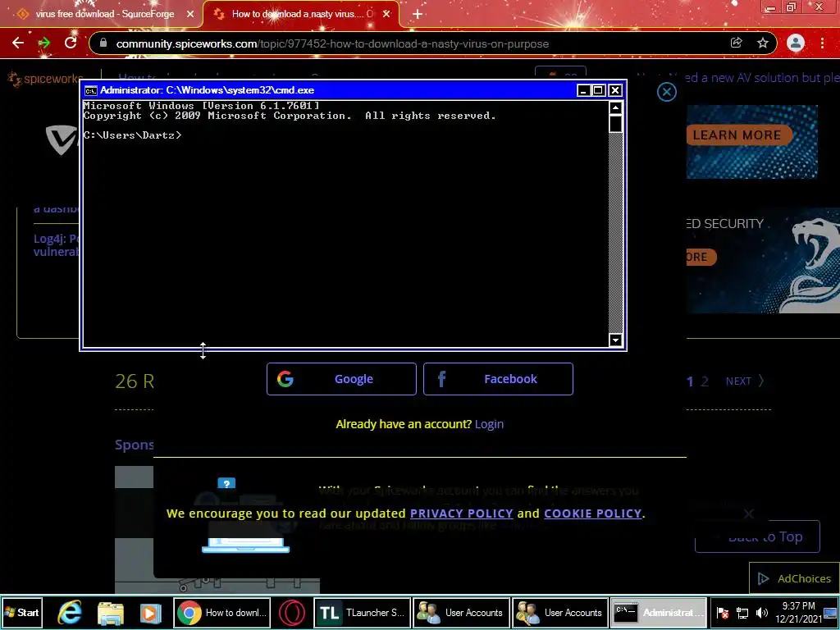This screenshot has height=630, width=840.
Task: Click the NEXT pagination link
Action: click(x=745, y=381)
